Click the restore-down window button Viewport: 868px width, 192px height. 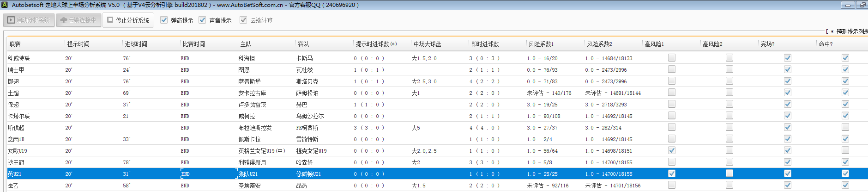(x=862, y=5)
